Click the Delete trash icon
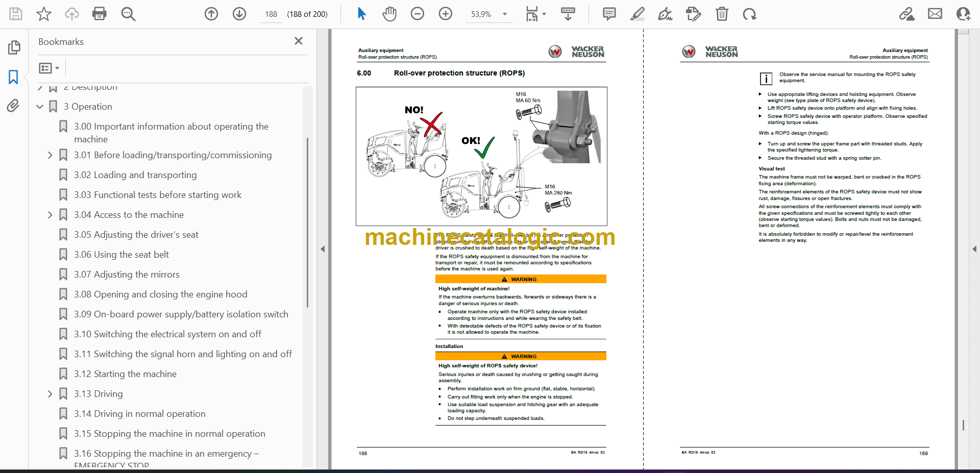Screen dimensions: 980x473 722,14
